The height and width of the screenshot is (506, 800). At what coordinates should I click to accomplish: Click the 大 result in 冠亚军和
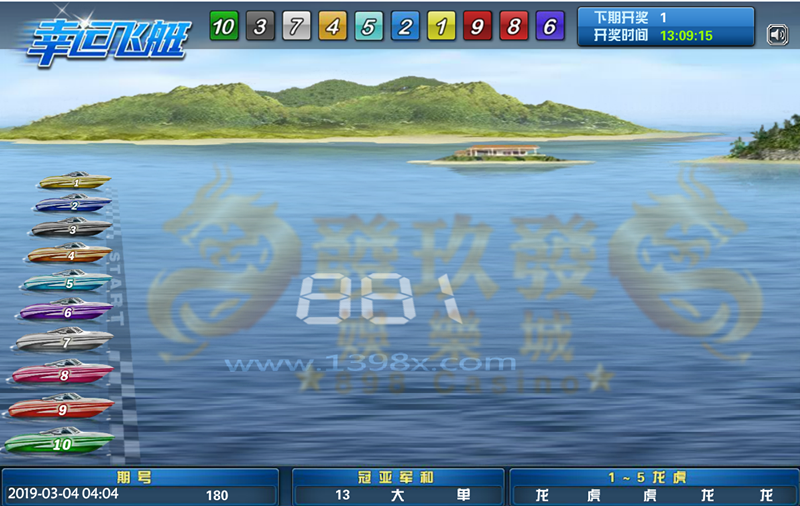point(397,495)
